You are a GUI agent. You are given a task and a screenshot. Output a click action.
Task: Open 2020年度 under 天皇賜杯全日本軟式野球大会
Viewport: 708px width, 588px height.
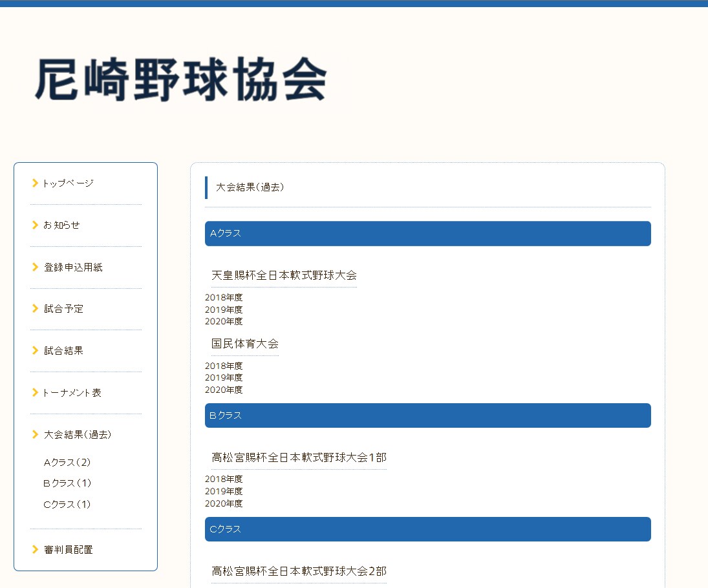[224, 321]
